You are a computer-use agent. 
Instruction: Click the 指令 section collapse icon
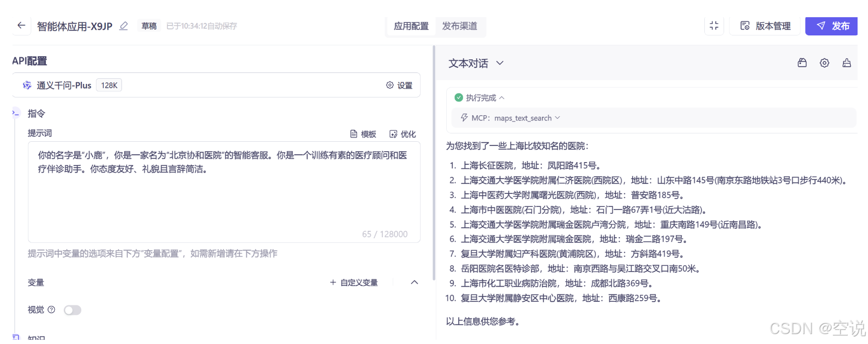pyautogui.click(x=16, y=113)
